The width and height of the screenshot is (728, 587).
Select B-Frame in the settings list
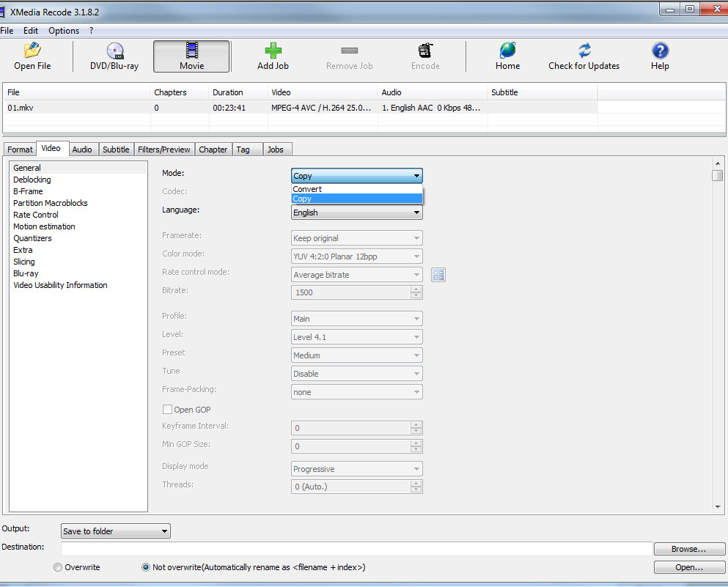[x=28, y=191]
